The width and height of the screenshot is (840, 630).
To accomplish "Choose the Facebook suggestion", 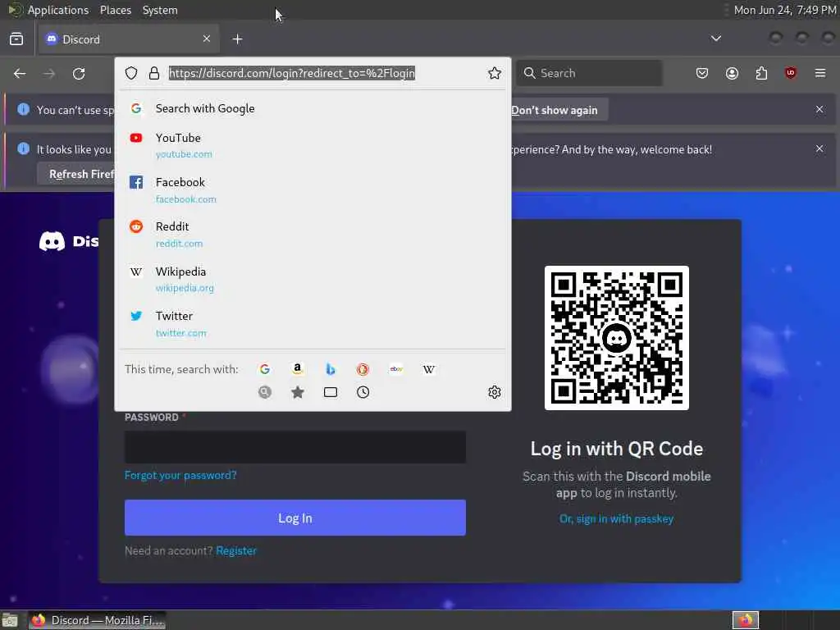I will [x=313, y=189].
